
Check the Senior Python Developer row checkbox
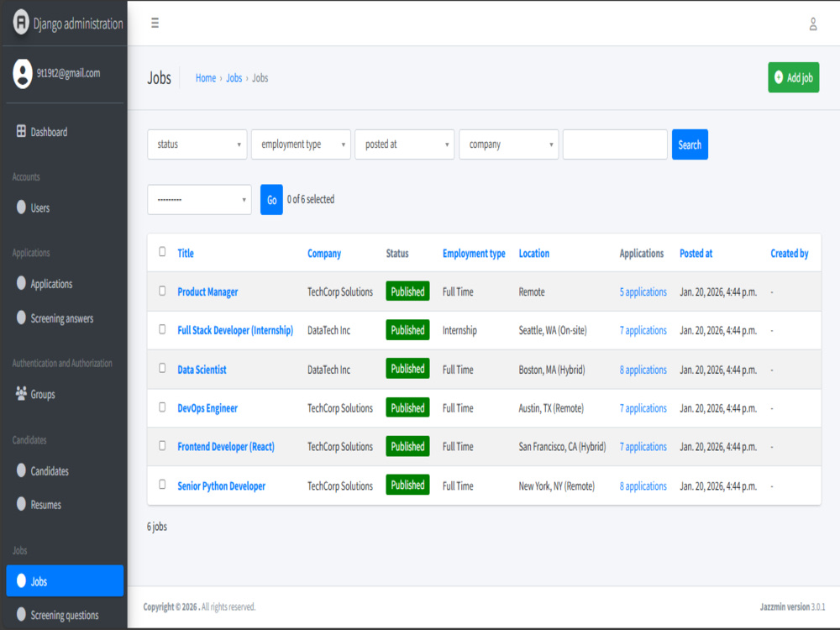(x=162, y=485)
